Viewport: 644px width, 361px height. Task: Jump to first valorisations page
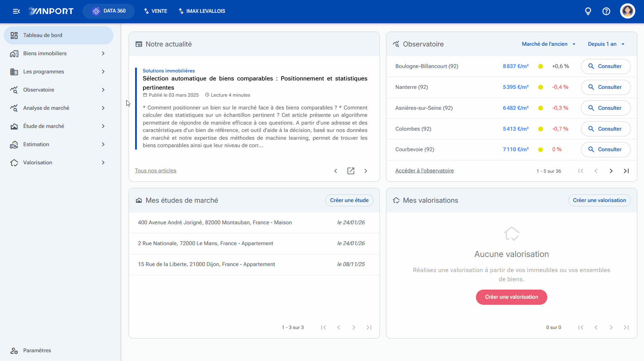tap(581, 327)
